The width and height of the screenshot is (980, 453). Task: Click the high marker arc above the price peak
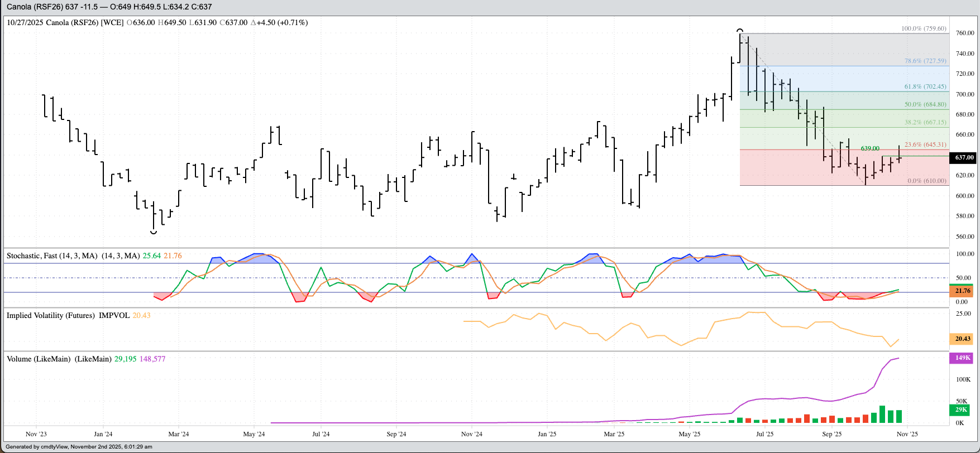point(740,30)
